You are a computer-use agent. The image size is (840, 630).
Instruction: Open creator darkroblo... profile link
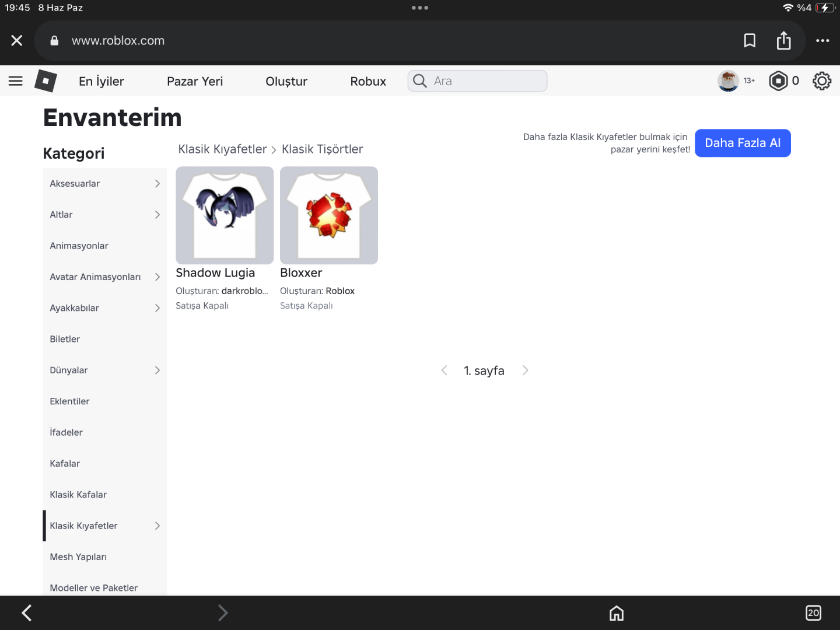245,291
